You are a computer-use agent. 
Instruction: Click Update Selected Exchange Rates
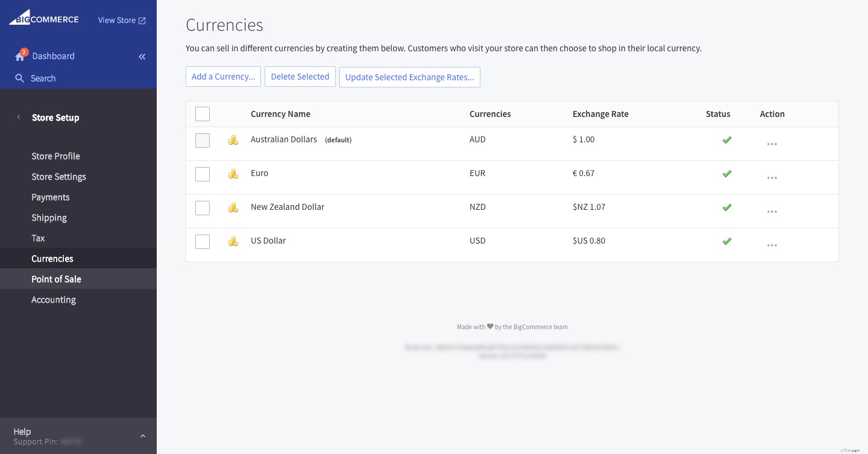[410, 77]
